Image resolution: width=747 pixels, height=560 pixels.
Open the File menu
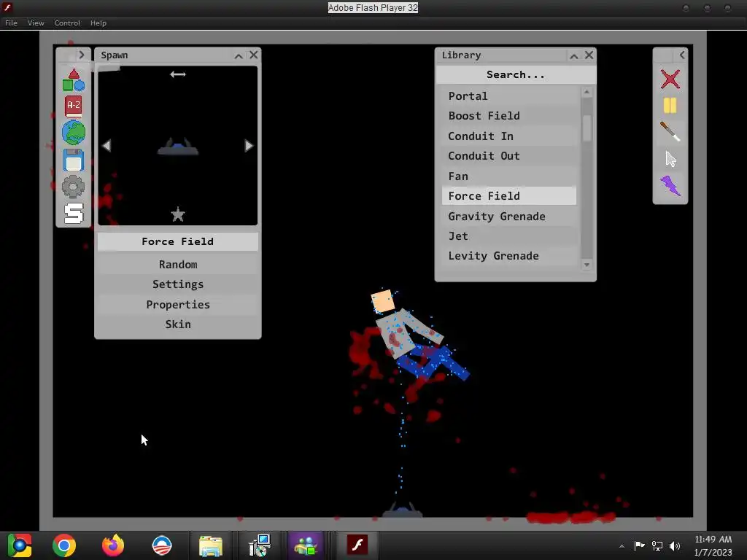[11, 23]
